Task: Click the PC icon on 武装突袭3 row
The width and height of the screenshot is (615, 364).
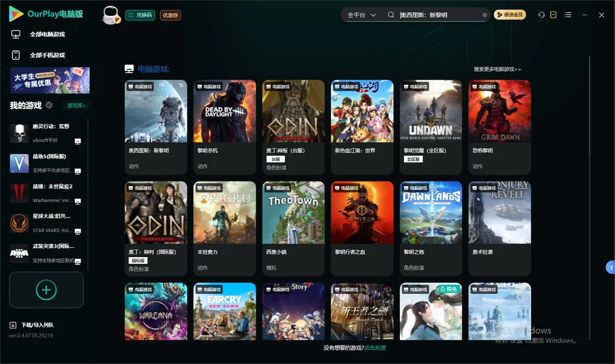Action: (x=77, y=262)
